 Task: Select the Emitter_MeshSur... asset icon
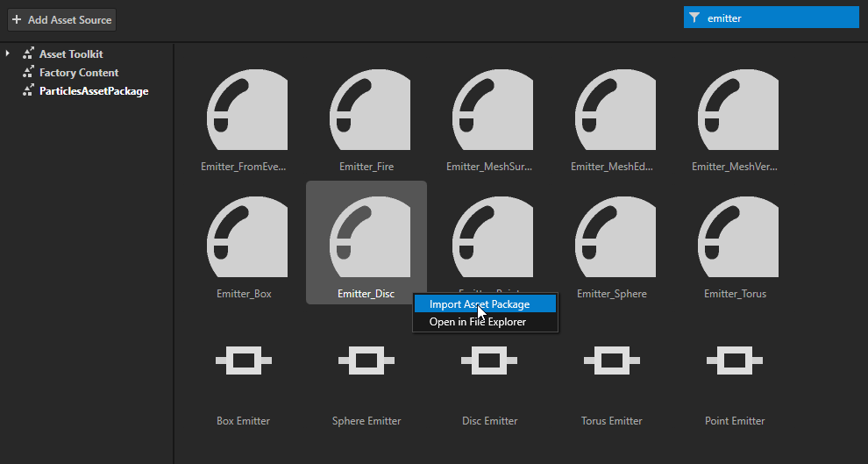tap(493, 110)
